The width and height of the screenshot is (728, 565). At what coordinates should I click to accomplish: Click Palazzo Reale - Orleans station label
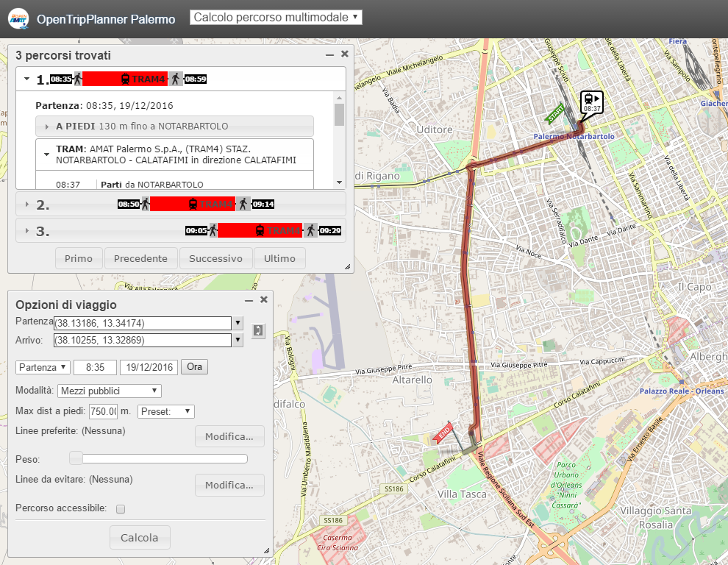682,391
